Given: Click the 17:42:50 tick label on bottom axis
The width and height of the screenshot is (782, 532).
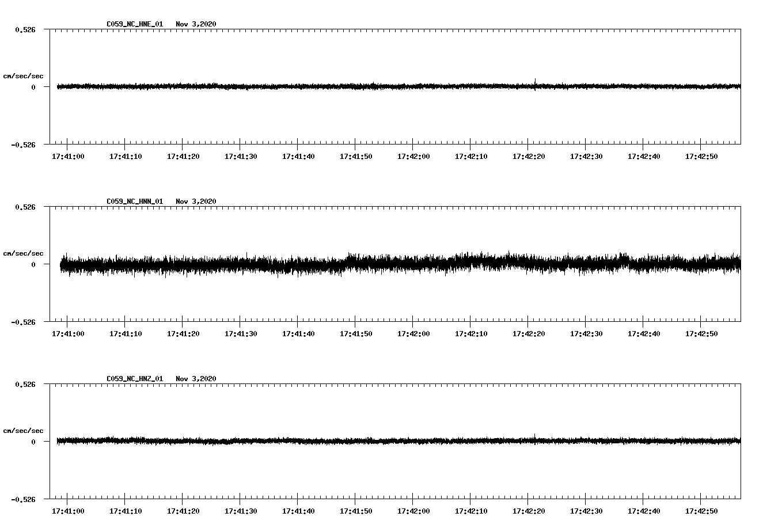Looking at the screenshot, I should coord(703,510).
